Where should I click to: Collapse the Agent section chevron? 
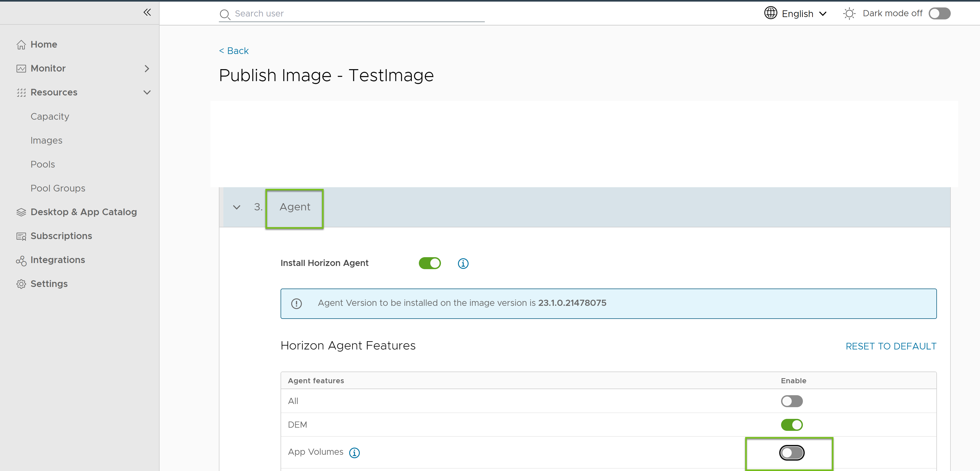(x=237, y=207)
